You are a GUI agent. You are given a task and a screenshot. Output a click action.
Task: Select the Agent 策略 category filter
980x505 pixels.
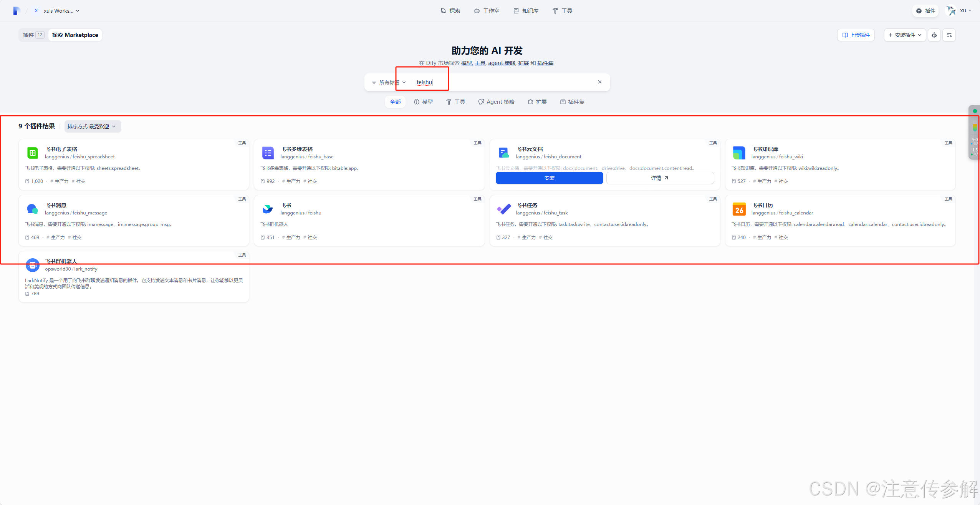tap(496, 102)
